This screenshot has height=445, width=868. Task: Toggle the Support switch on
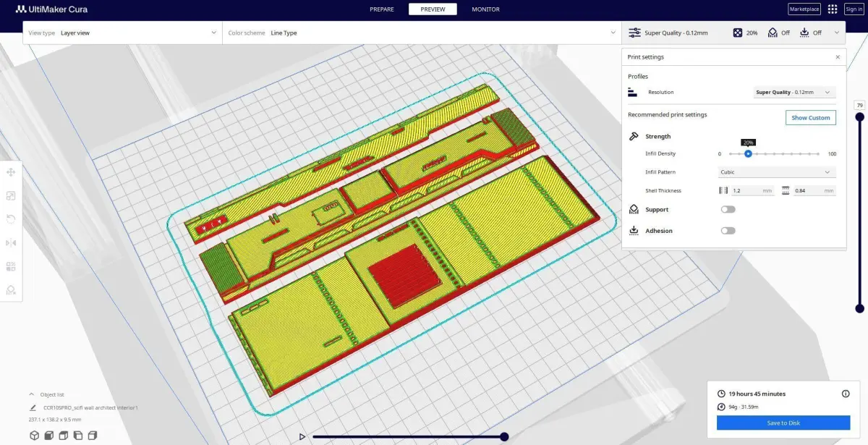pos(728,209)
